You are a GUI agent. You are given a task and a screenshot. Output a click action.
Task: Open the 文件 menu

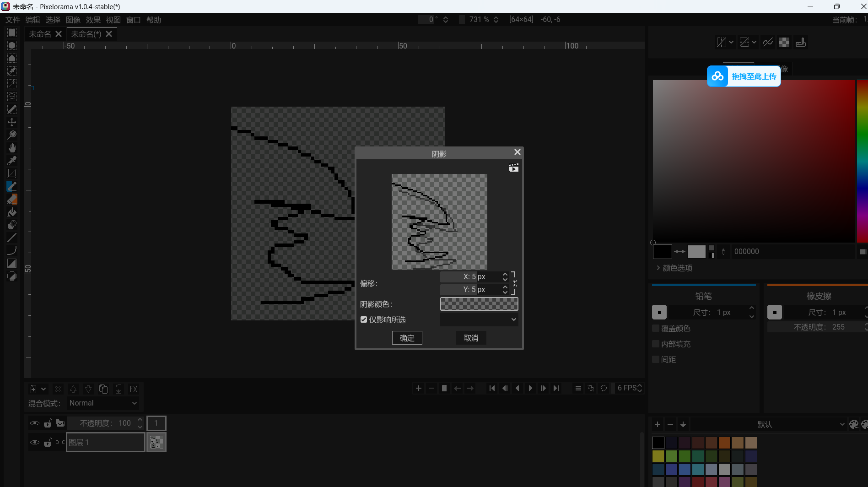point(13,20)
